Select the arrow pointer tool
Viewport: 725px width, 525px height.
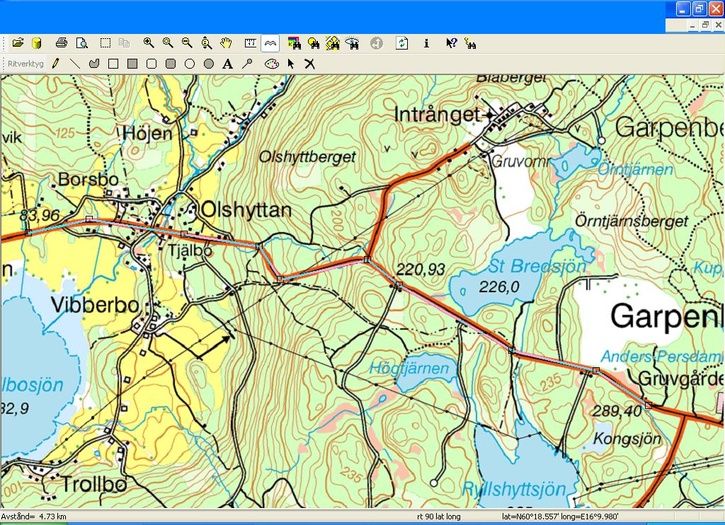(291, 63)
